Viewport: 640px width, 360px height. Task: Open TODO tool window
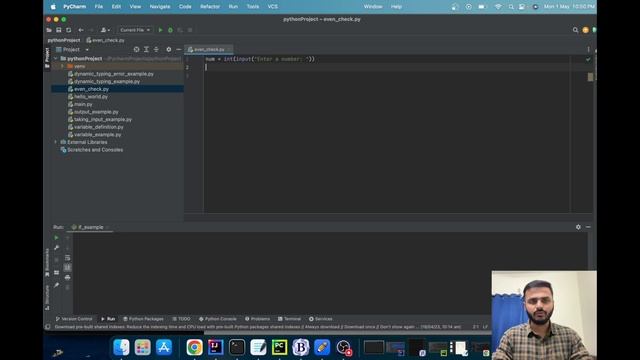point(181,319)
